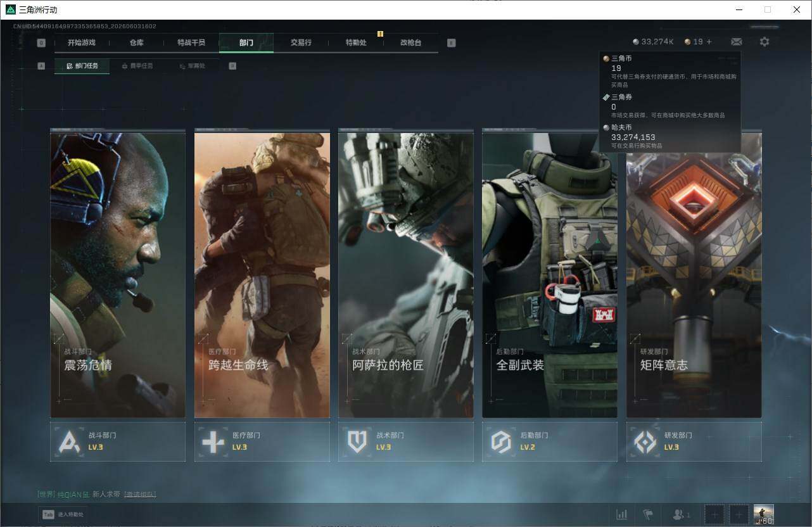
Task: Click the 新人求带 chat message
Action: pyautogui.click(x=106, y=494)
